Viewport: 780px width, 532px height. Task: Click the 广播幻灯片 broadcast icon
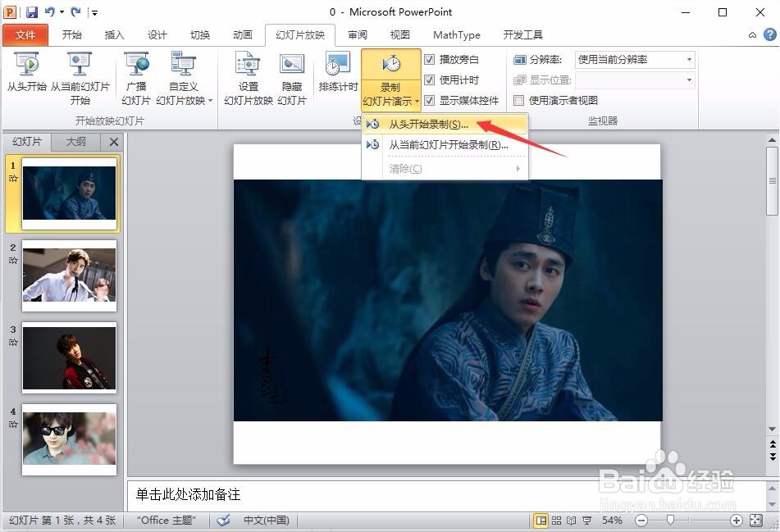pyautogui.click(x=136, y=79)
